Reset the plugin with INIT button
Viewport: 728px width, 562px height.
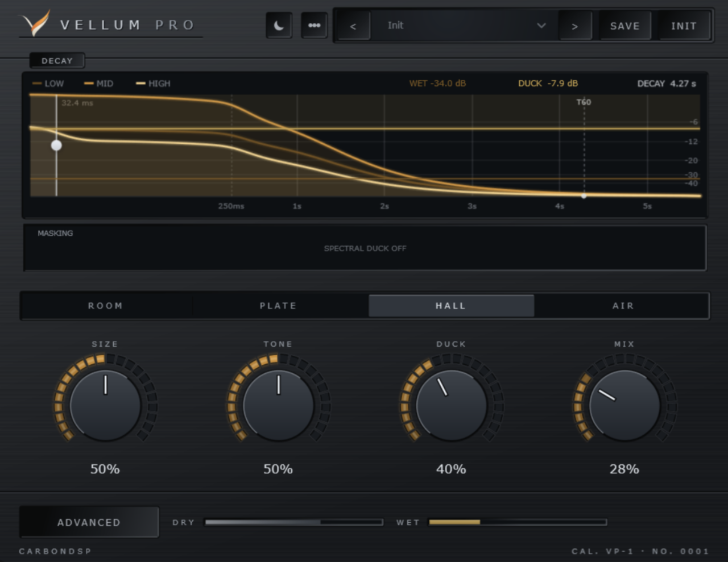pyautogui.click(x=684, y=26)
